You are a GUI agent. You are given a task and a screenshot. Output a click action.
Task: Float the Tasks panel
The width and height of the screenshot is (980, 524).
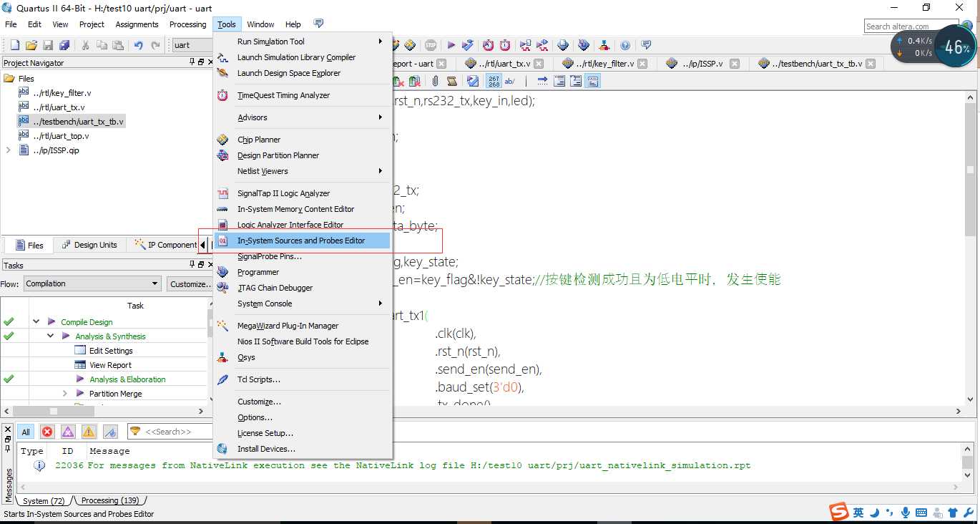click(201, 265)
